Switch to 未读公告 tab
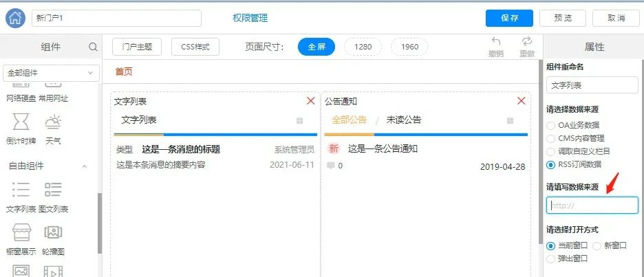 [x=404, y=120]
